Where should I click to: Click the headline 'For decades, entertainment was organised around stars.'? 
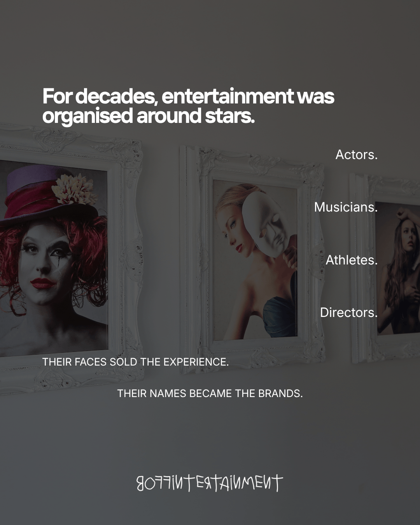[188, 106]
